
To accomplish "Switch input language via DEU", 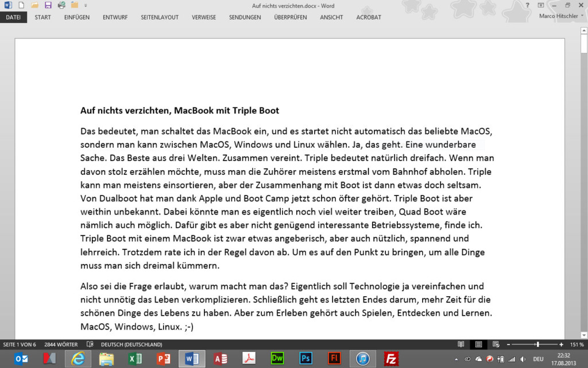I will tap(538, 359).
